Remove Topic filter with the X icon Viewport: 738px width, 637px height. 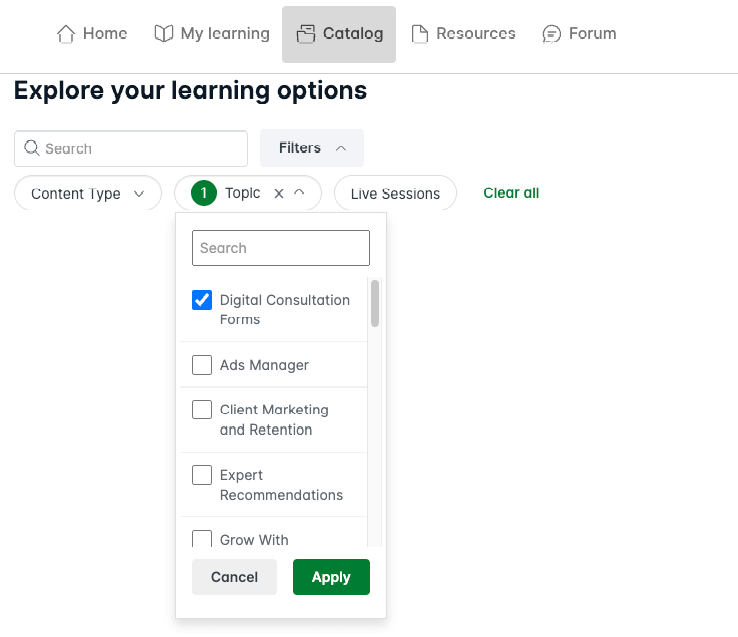click(279, 194)
